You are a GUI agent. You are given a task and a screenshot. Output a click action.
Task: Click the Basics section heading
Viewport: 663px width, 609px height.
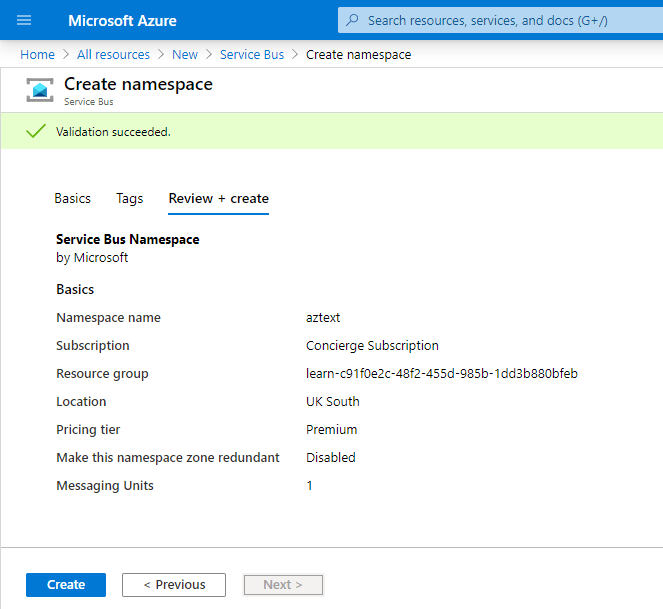tap(75, 289)
